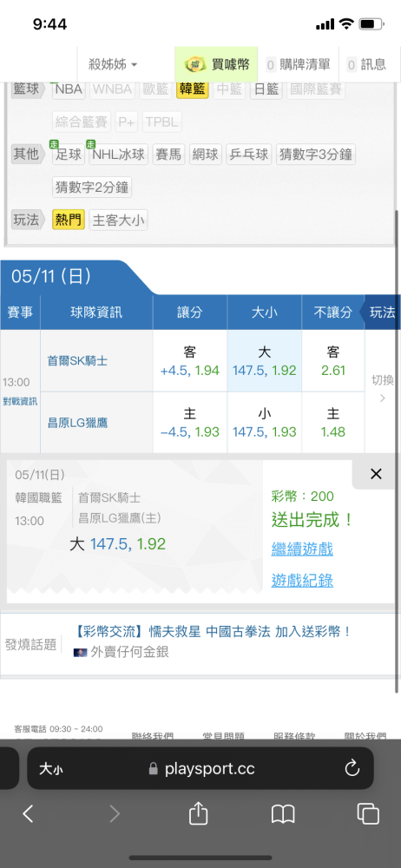401x868 pixels.
Task: Open the Safari share sheet
Action: coord(198,813)
